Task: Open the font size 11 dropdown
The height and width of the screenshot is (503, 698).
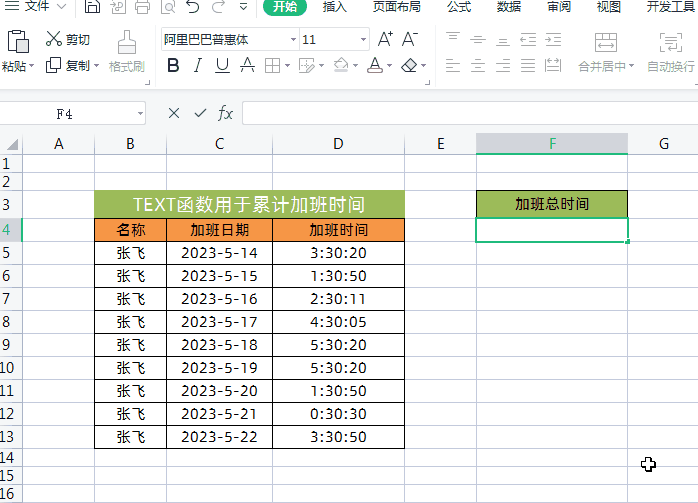Action: [363, 39]
